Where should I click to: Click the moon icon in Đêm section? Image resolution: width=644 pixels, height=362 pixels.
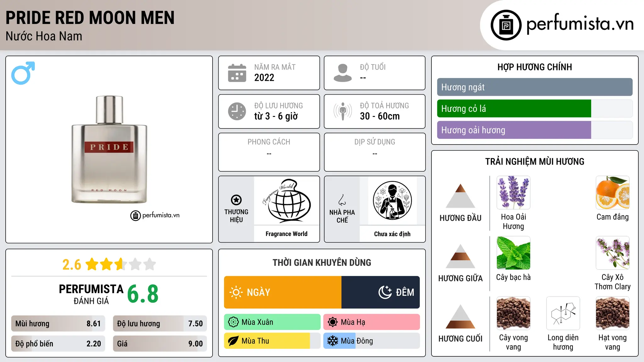click(385, 292)
